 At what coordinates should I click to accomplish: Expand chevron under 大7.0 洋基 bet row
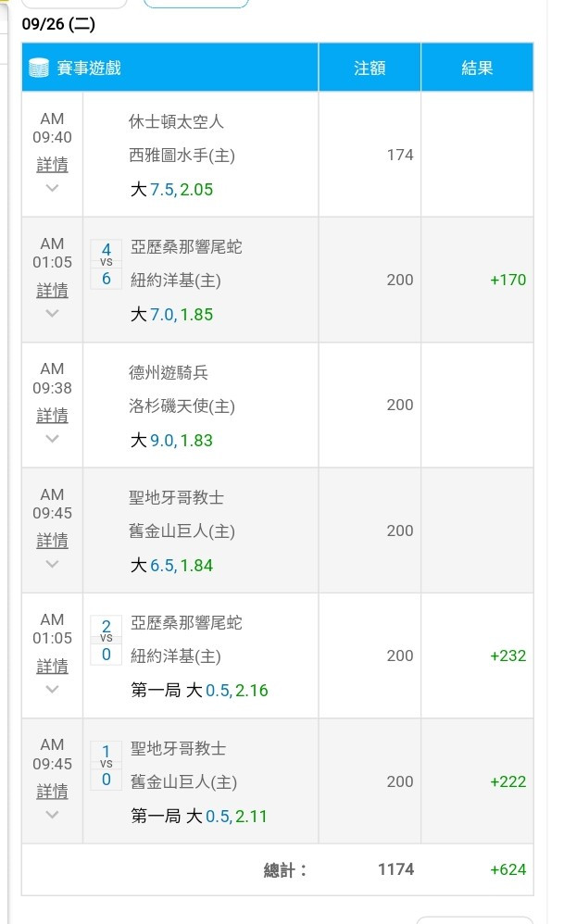click(52, 314)
